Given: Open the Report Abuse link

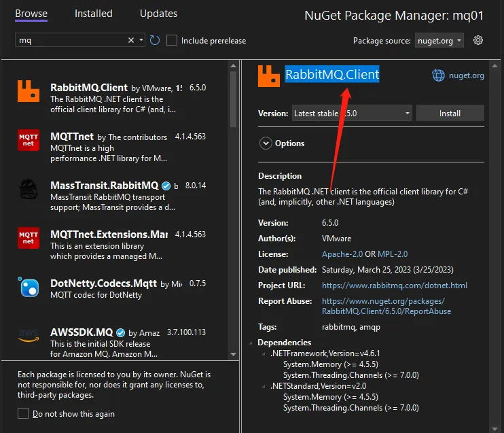Looking at the screenshot, I should [386, 307].
